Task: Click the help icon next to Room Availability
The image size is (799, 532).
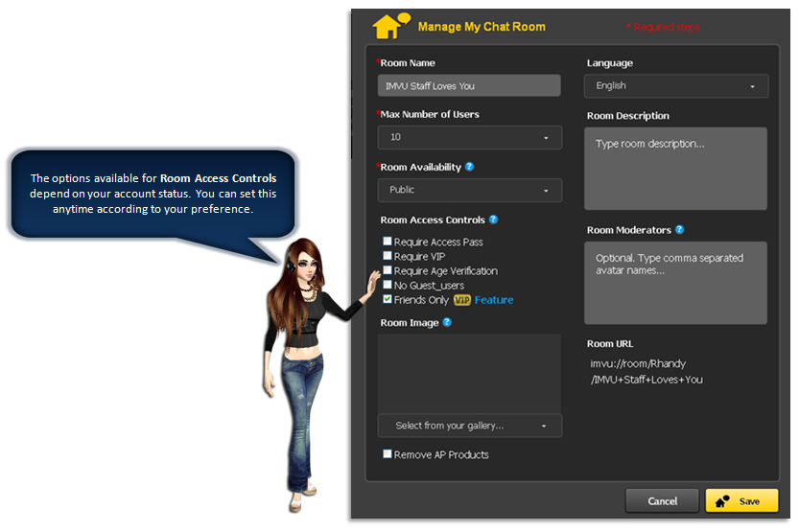Action: tap(470, 167)
